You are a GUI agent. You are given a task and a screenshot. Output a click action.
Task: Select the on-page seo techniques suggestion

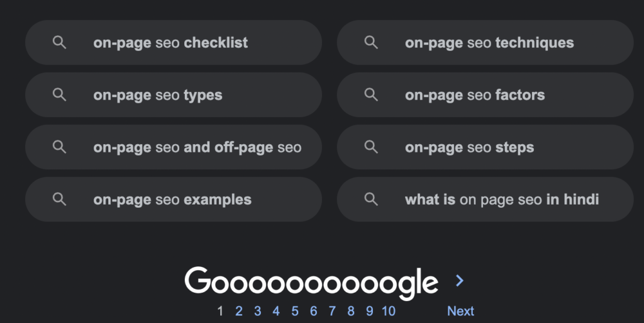[x=485, y=42]
